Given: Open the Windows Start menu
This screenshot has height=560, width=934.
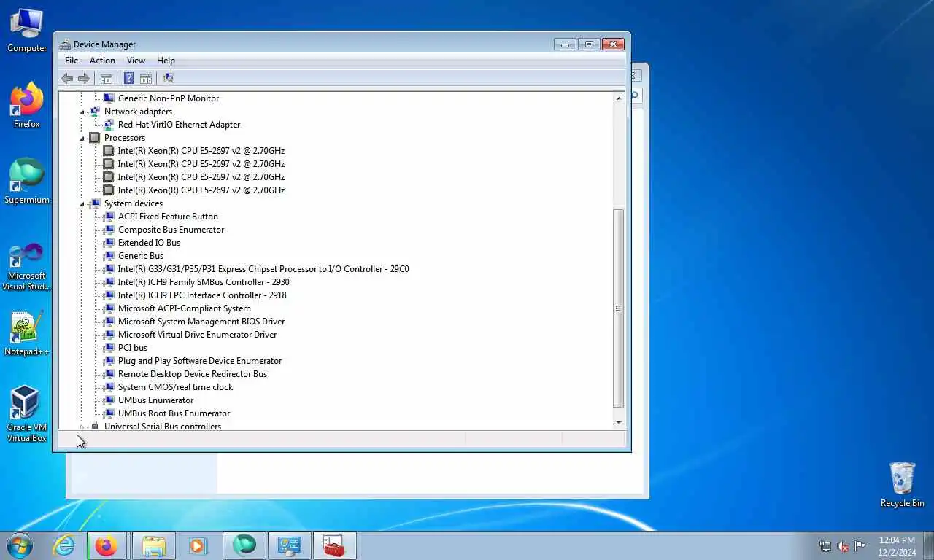Looking at the screenshot, I should tap(18, 545).
